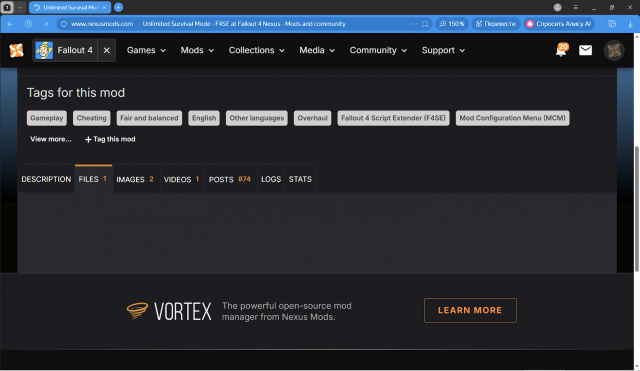Expand the Media dropdown menu

click(317, 50)
